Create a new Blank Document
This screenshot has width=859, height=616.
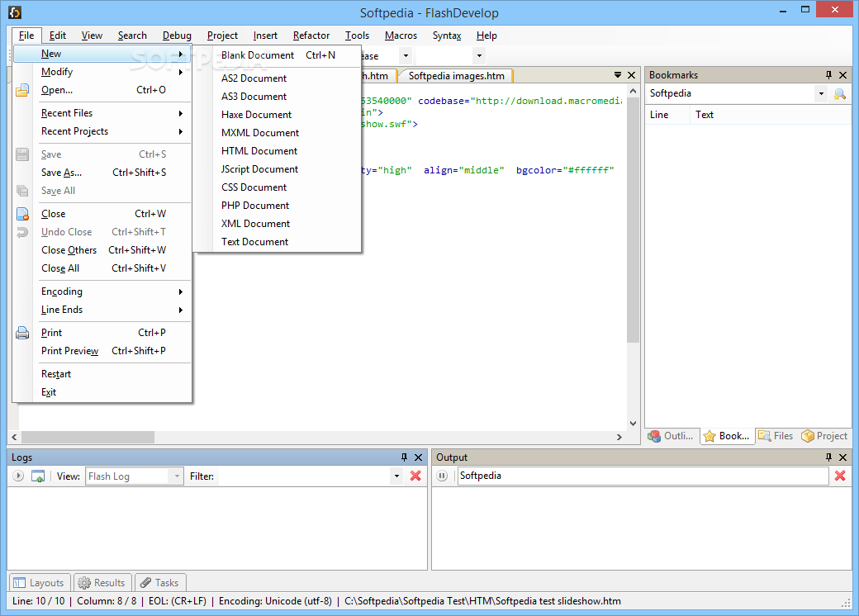[278, 55]
